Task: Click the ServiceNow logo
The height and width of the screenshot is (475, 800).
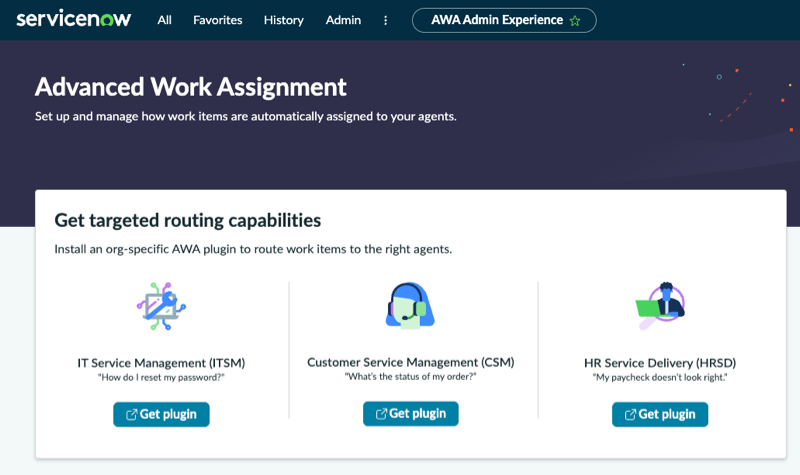Action: point(73,19)
